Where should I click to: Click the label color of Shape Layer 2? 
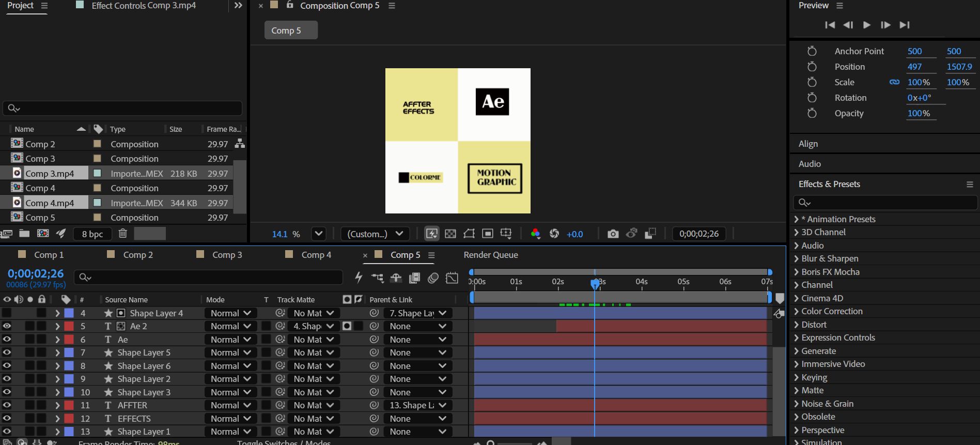(x=69, y=379)
